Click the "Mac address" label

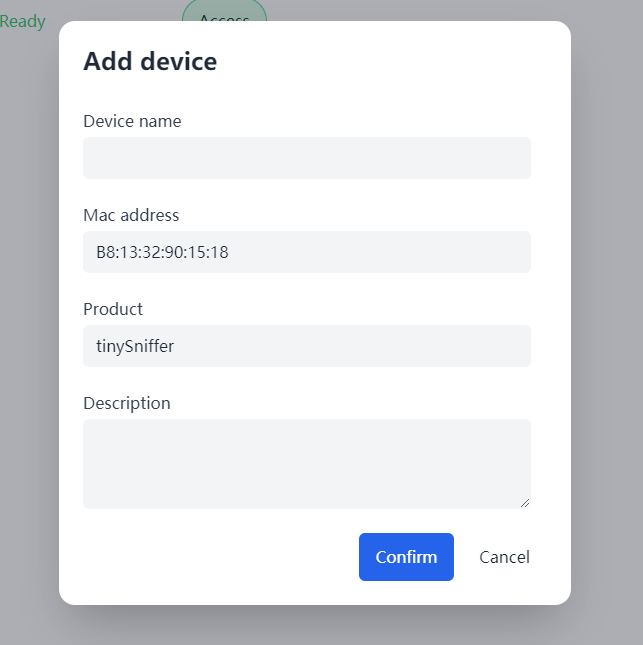tap(131, 215)
